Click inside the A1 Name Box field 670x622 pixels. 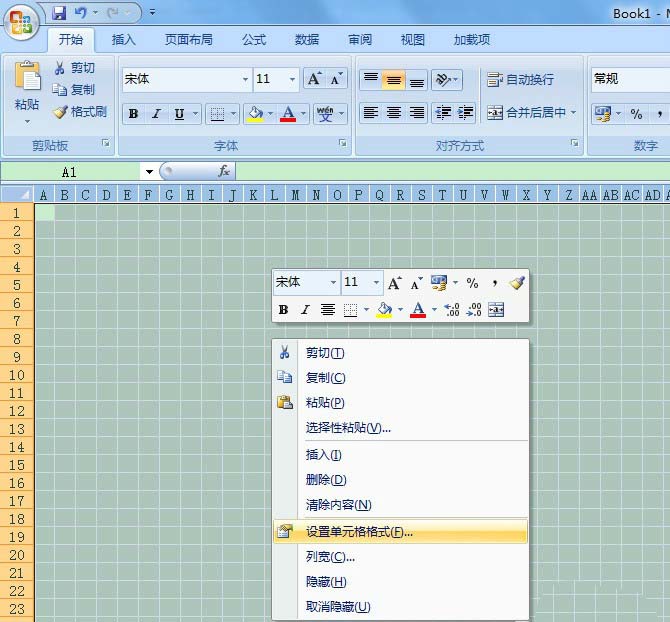point(71,172)
